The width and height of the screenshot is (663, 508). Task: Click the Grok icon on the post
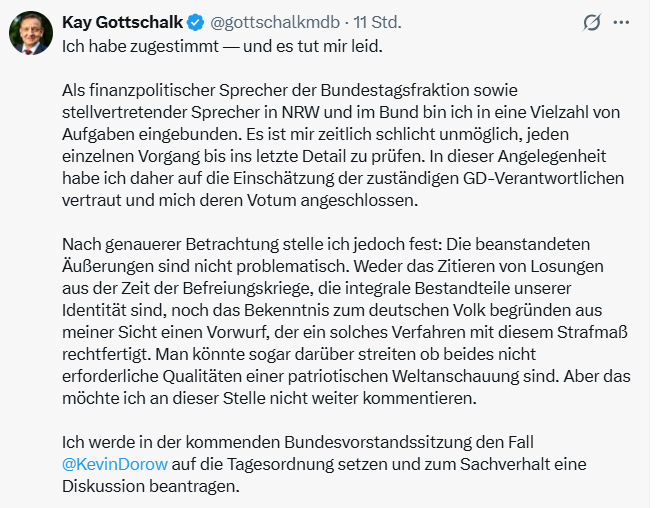592,22
